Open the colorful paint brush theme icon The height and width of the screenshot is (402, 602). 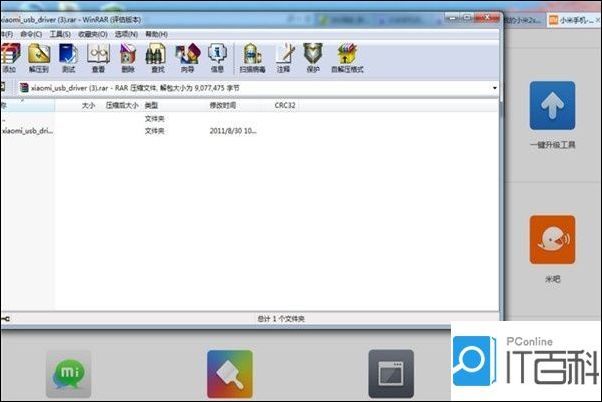230,374
